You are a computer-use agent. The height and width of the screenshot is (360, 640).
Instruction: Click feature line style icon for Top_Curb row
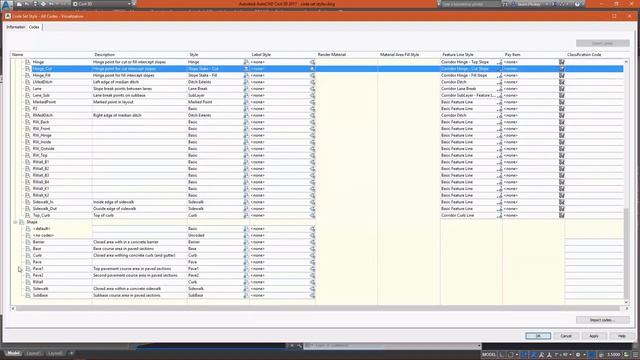499,216
